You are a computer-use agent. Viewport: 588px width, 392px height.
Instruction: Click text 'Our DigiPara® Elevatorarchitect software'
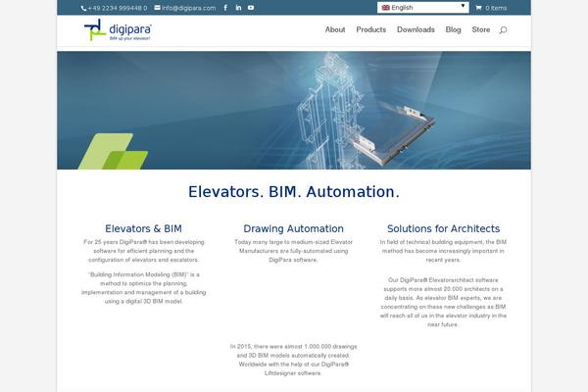443,280
